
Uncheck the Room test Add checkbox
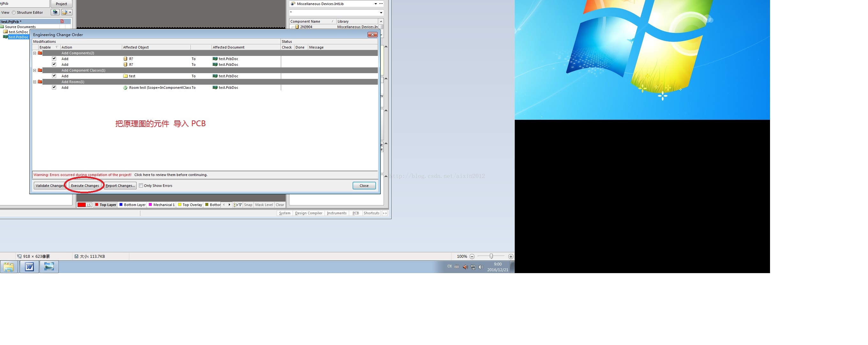54,87
